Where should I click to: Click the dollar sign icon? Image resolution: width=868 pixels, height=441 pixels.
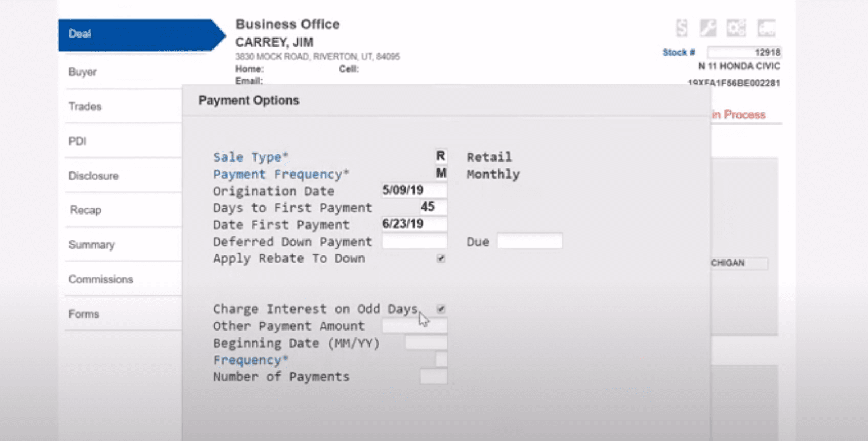point(681,27)
